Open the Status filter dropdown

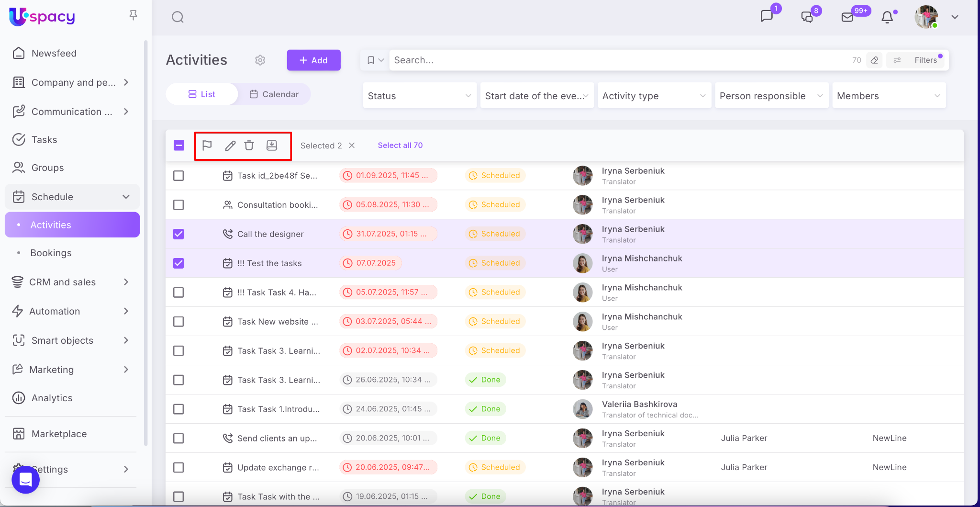coord(419,96)
